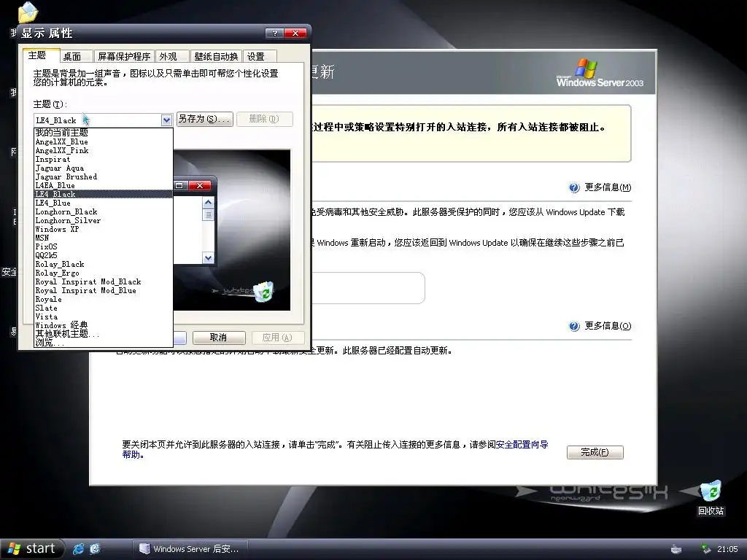
Task: Pick the L4EA_Blue theme
Action: tap(104, 185)
